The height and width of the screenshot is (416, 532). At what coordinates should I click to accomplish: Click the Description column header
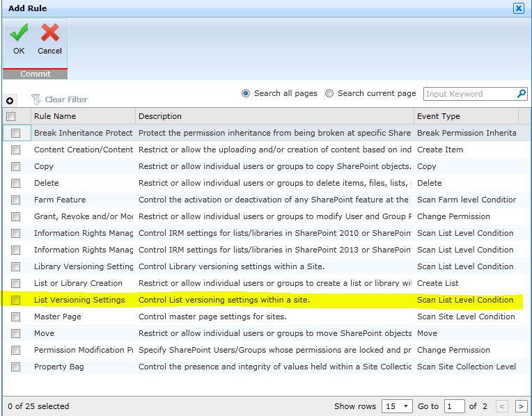click(160, 116)
